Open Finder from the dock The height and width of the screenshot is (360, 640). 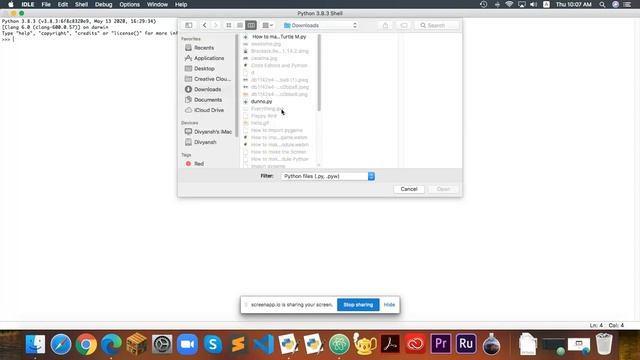[35, 344]
